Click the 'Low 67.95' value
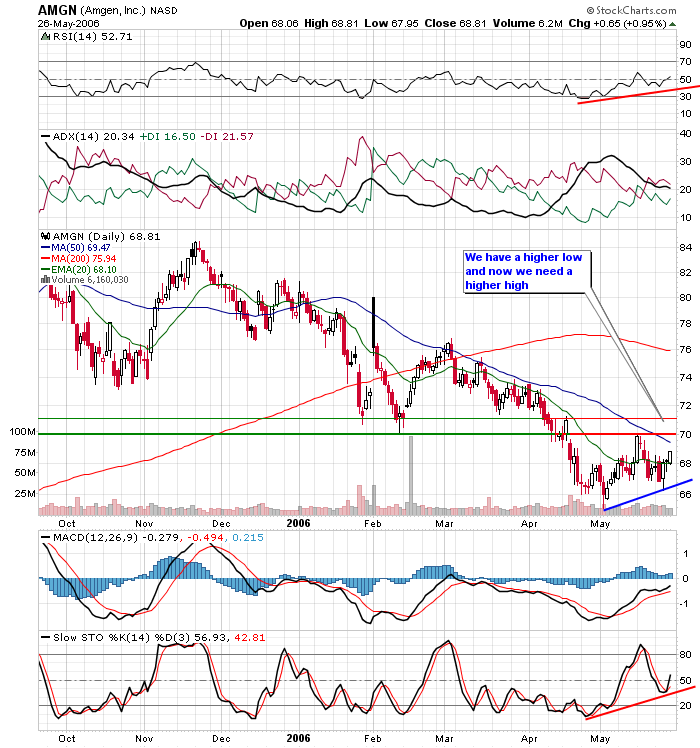The height and width of the screenshot is (748, 700). (391, 23)
